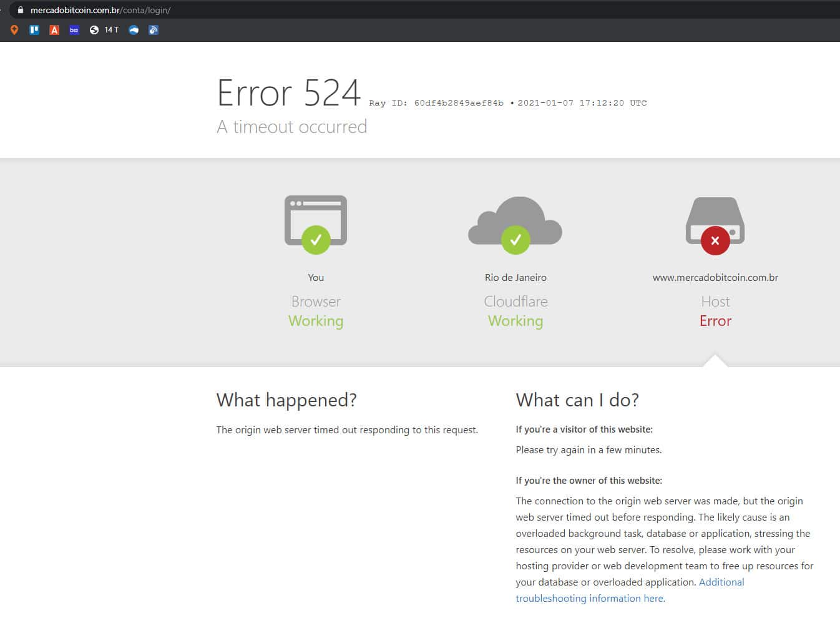Open the red letter A bookmark
Viewport: 840px width, 618px height.
[54, 30]
